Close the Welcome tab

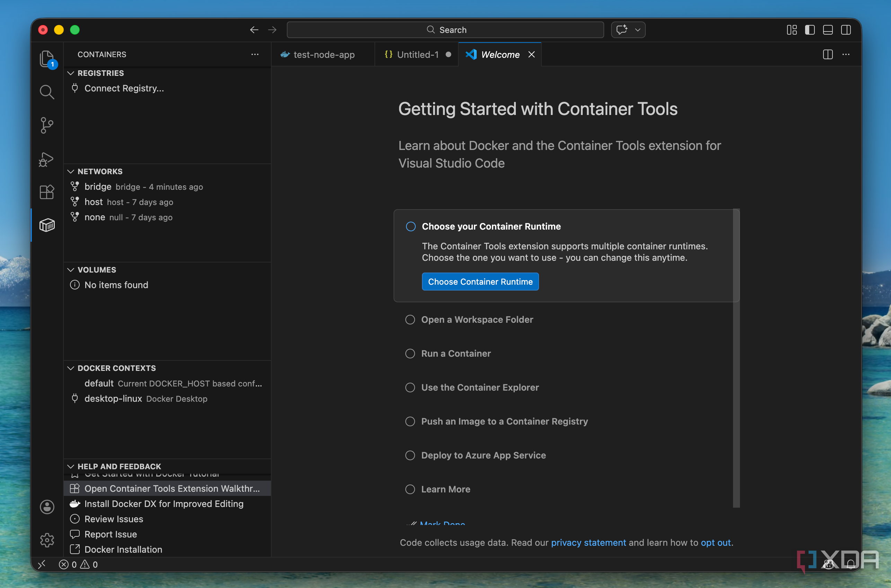click(x=532, y=55)
